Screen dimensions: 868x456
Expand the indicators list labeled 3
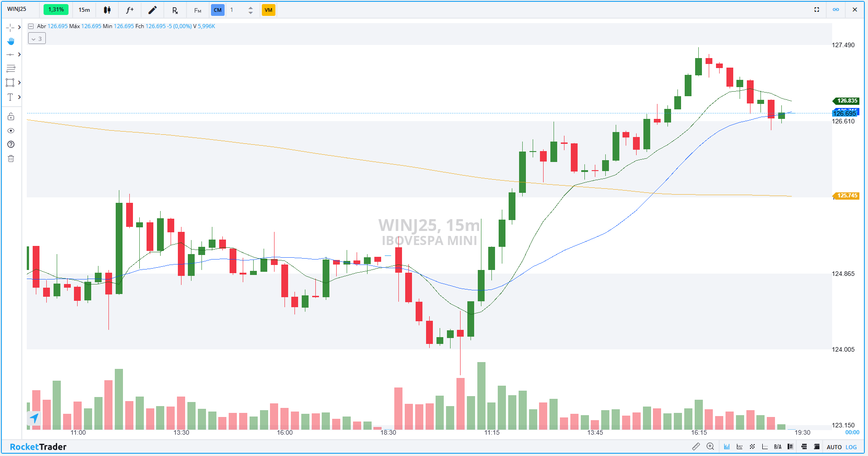click(37, 39)
